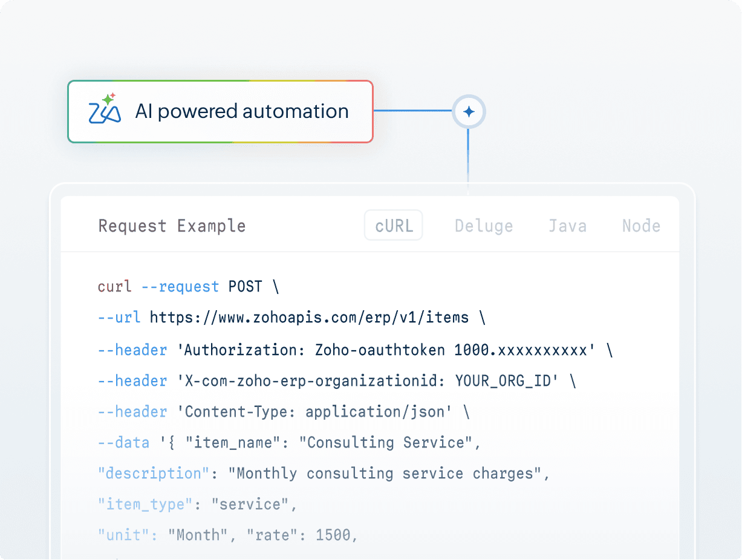View the Node request example
Screen dimensions: 742x560
[641, 225]
